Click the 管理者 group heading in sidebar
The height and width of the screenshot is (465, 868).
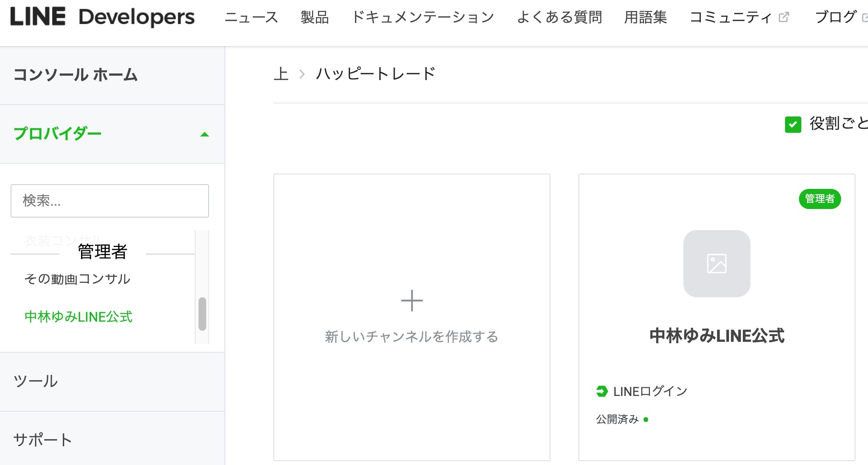click(103, 251)
